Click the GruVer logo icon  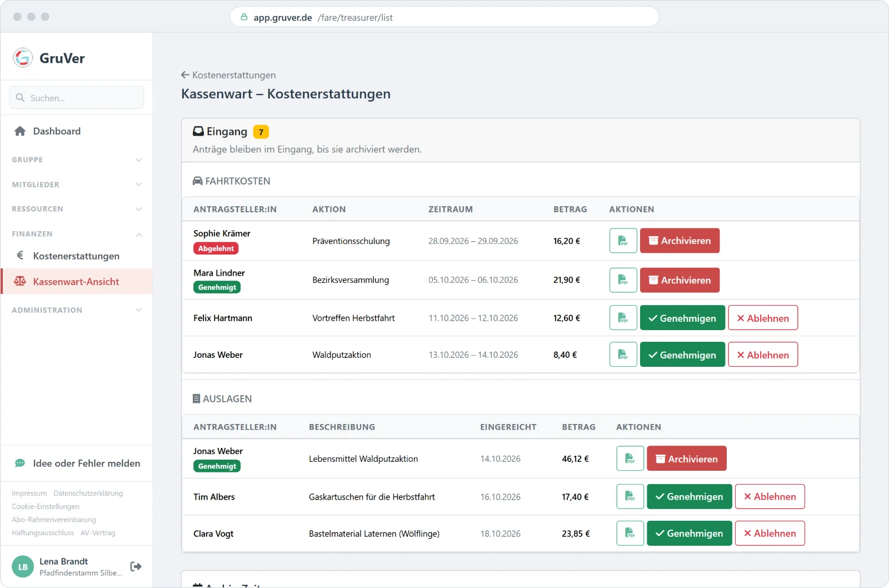pos(23,57)
